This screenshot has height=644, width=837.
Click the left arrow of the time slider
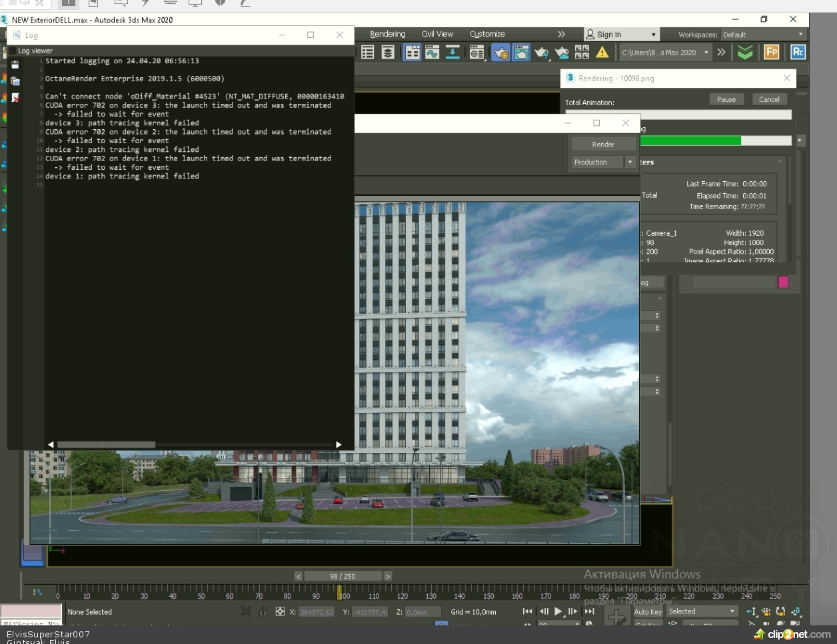pos(299,576)
